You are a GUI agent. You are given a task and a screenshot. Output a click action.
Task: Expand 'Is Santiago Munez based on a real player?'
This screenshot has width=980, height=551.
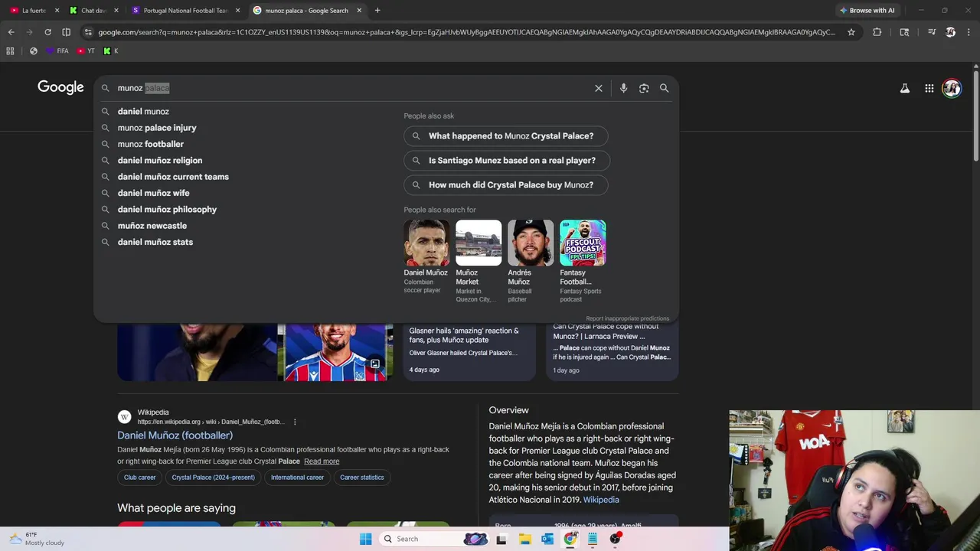[507, 161]
